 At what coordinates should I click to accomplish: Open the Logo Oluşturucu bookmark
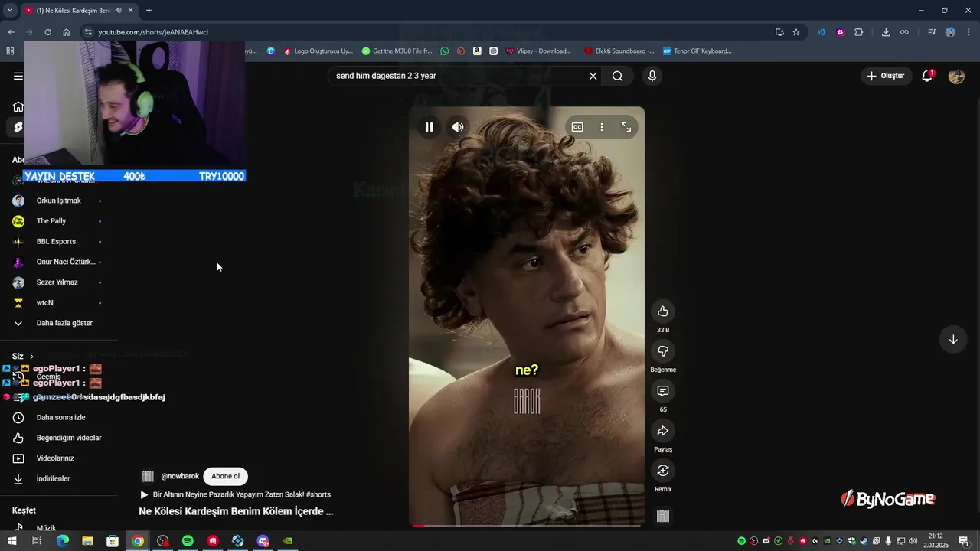(318, 51)
